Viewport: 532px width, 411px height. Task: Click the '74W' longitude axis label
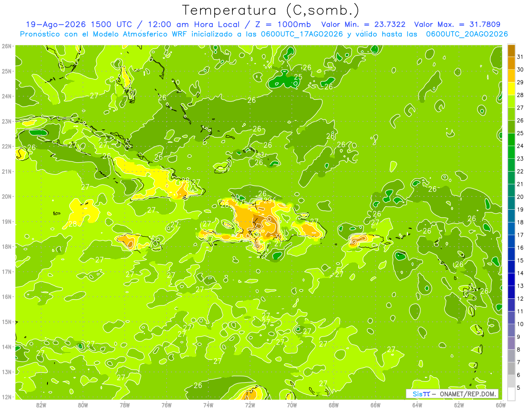pyautogui.click(x=208, y=405)
